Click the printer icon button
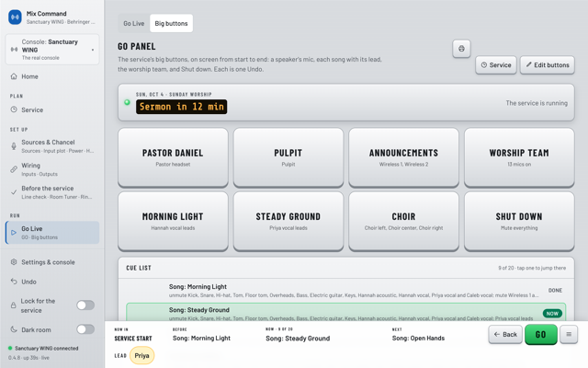Viewport: 588px width, 368px height. pyautogui.click(x=461, y=49)
